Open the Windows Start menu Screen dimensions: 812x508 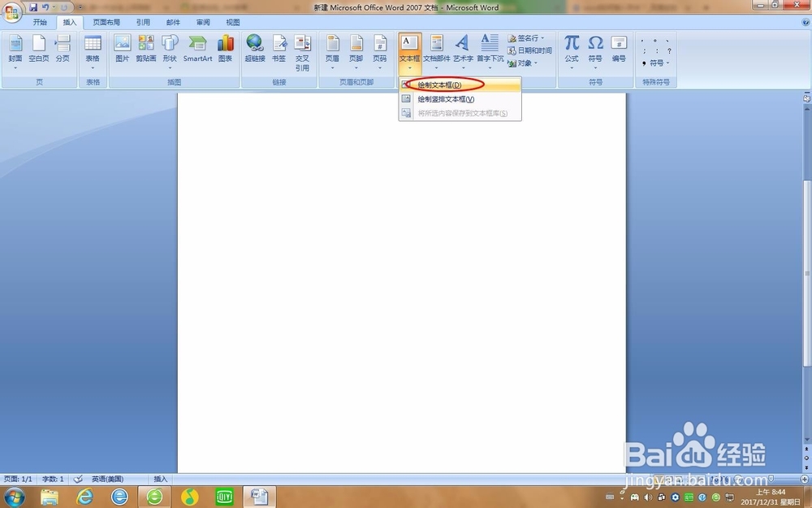pos(14,497)
